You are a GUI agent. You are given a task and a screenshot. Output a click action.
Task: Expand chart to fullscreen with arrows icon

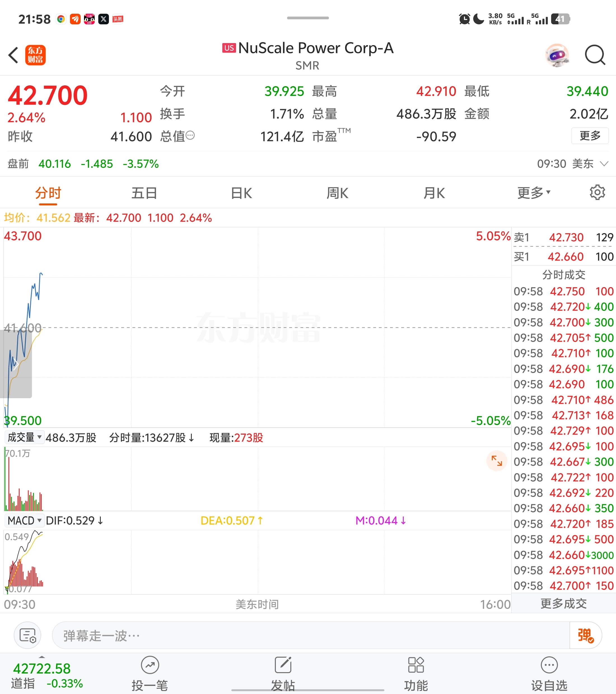pyautogui.click(x=496, y=461)
